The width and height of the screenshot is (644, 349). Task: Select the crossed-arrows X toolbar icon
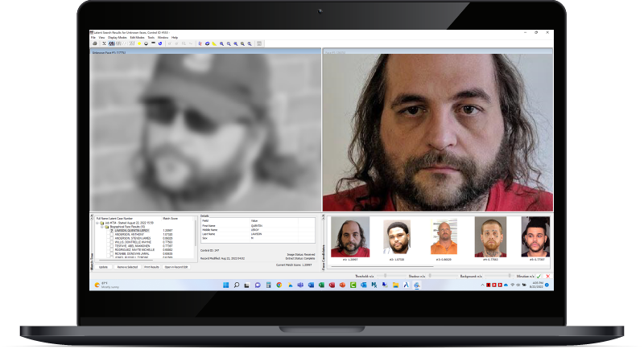(104, 43)
